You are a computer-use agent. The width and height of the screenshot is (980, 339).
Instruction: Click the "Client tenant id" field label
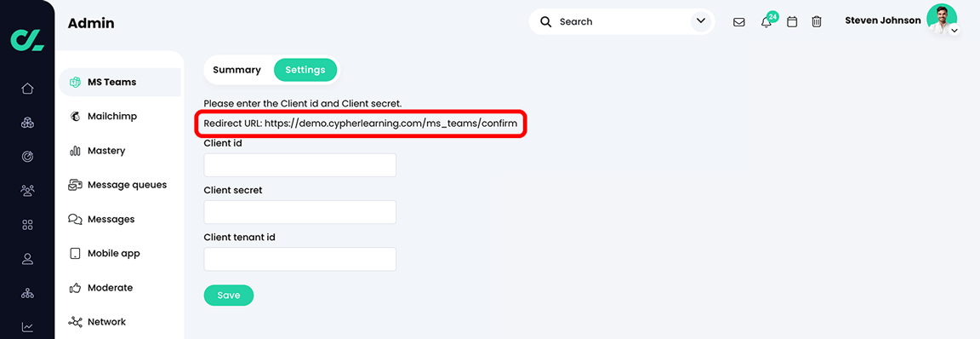(240, 237)
